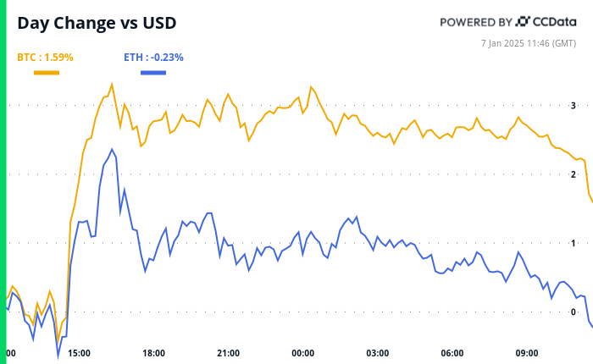The image size is (593, 364).
Task: Click the 09:00 time axis label
Action: click(527, 353)
